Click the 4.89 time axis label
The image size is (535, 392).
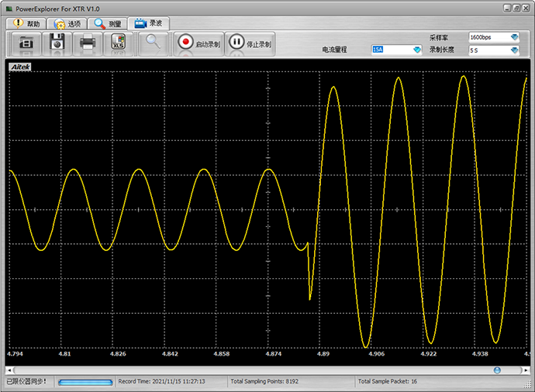[323, 354]
